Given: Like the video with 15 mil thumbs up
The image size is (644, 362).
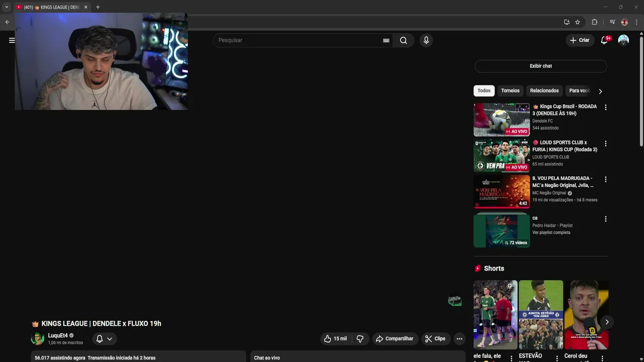Looking at the screenshot, I should pos(336,339).
